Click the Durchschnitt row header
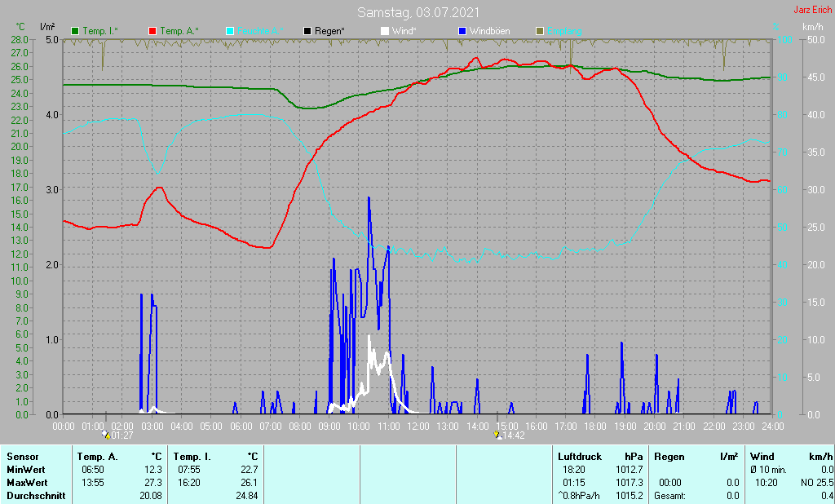 [x=36, y=496]
